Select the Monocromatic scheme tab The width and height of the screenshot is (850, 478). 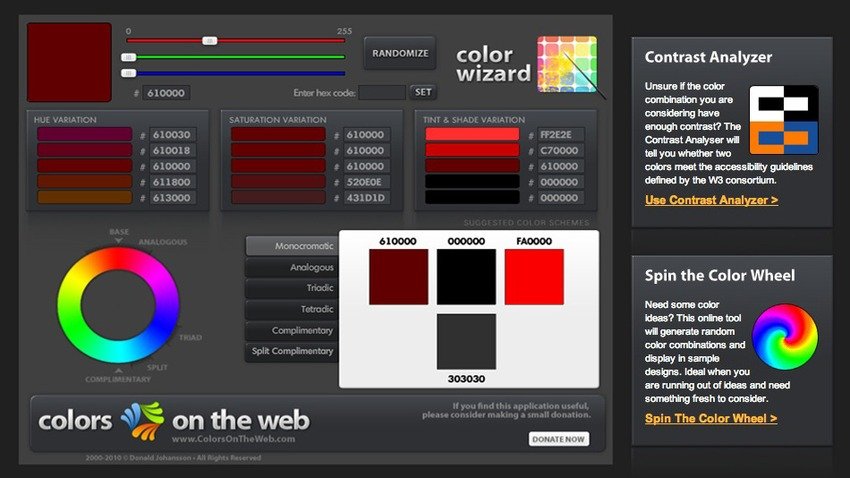coord(292,246)
